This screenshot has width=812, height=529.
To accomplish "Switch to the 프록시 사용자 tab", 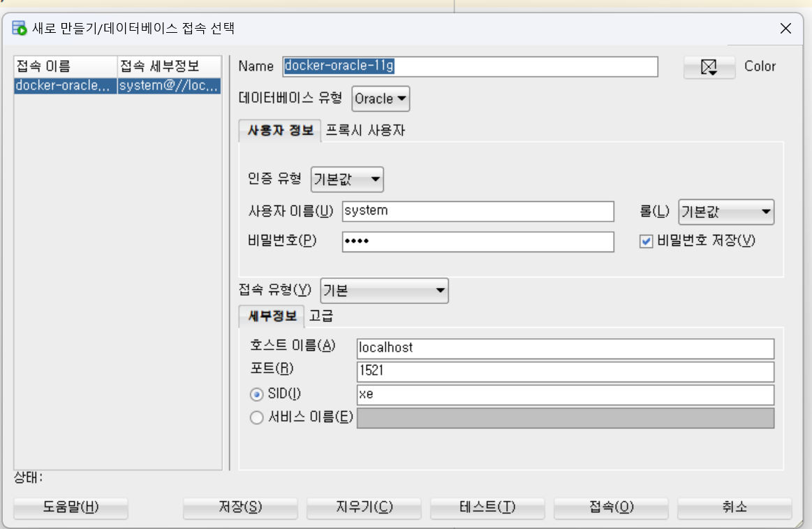I will 365,131.
